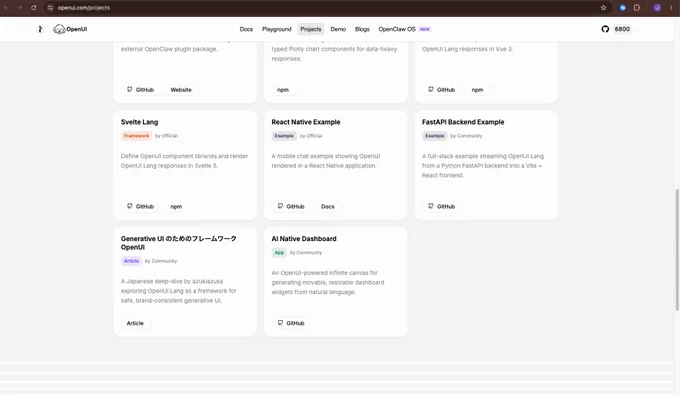Image resolution: width=680 pixels, height=397 pixels.
Task: Open the blue browser extension icon
Action: click(622, 7)
